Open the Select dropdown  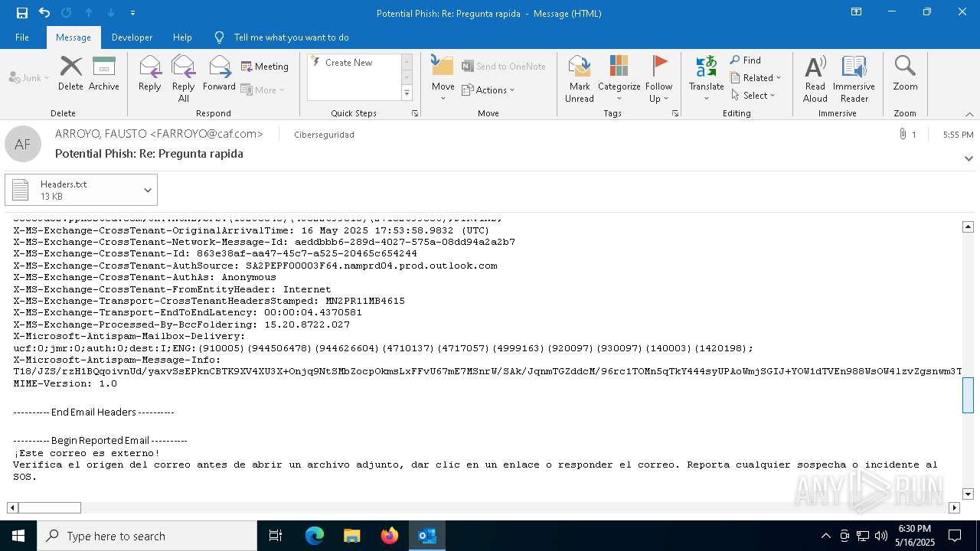point(753,96)
